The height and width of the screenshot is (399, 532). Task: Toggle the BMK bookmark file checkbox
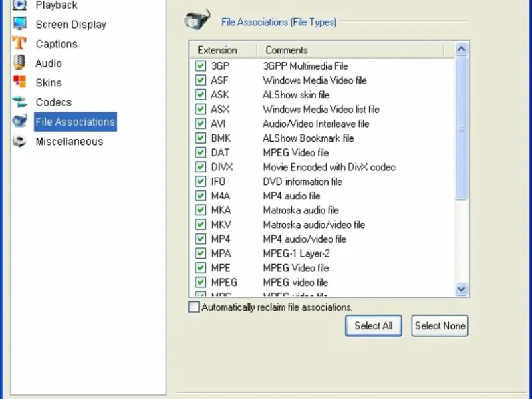201,138
